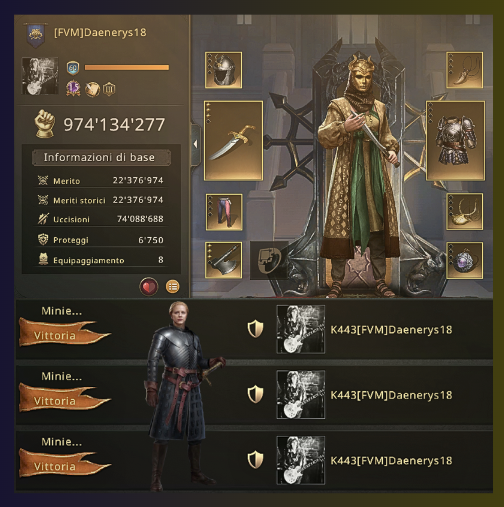Screen dimensions: 504x507
Task: Open the curved dagger weapon slot
Action: (x=233, y=141)
